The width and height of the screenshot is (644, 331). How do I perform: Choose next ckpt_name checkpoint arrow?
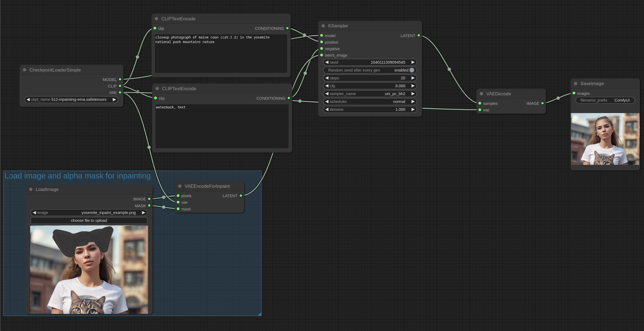114,100
